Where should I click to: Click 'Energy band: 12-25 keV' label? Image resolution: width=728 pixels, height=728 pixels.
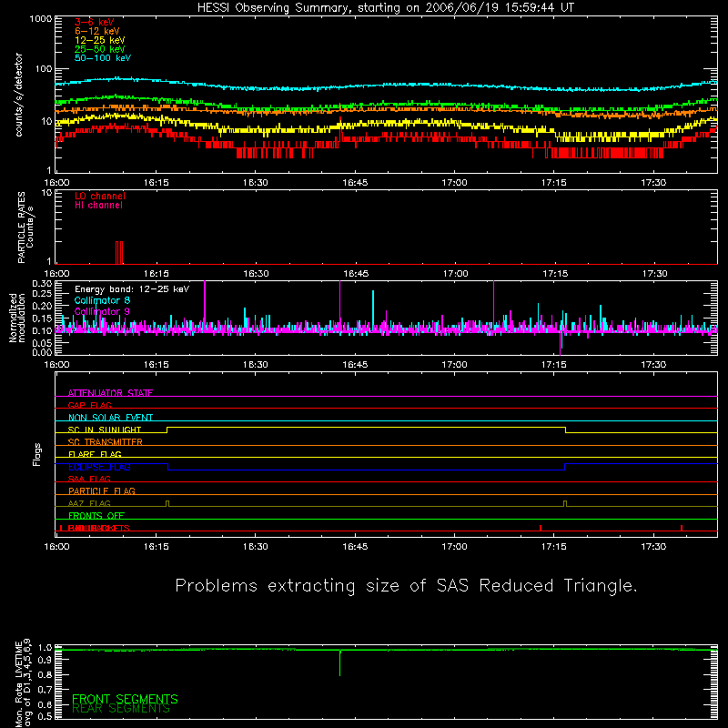(132, 289)
